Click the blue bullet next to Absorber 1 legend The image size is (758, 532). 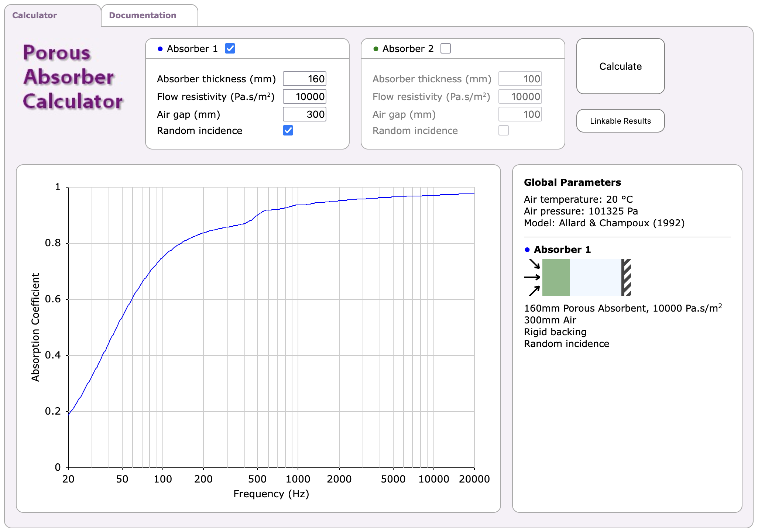[x=527, y=250]
